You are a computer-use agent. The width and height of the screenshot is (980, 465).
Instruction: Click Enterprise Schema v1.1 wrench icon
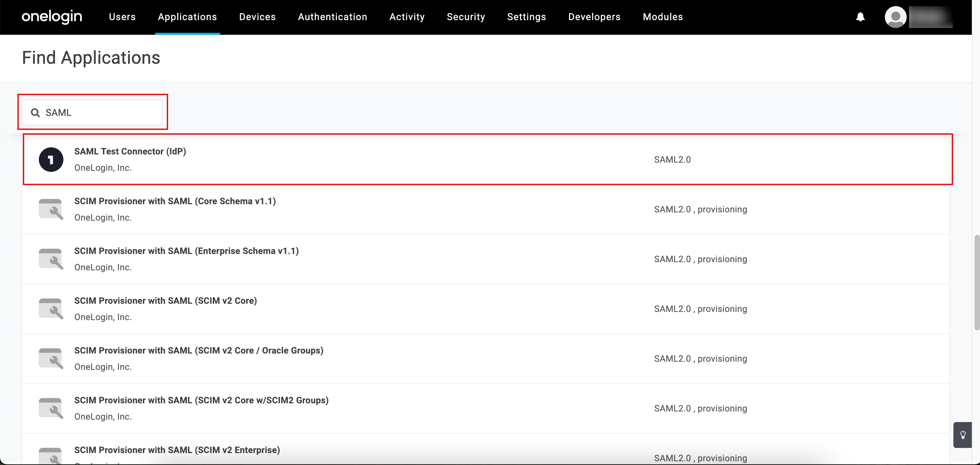click(x=51, y=259)
